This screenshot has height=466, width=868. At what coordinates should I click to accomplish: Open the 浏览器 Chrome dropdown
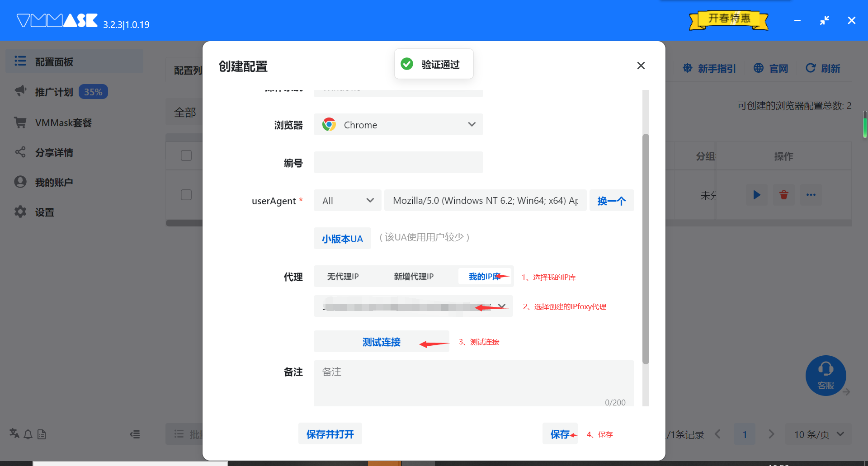(x=398, y=124)
